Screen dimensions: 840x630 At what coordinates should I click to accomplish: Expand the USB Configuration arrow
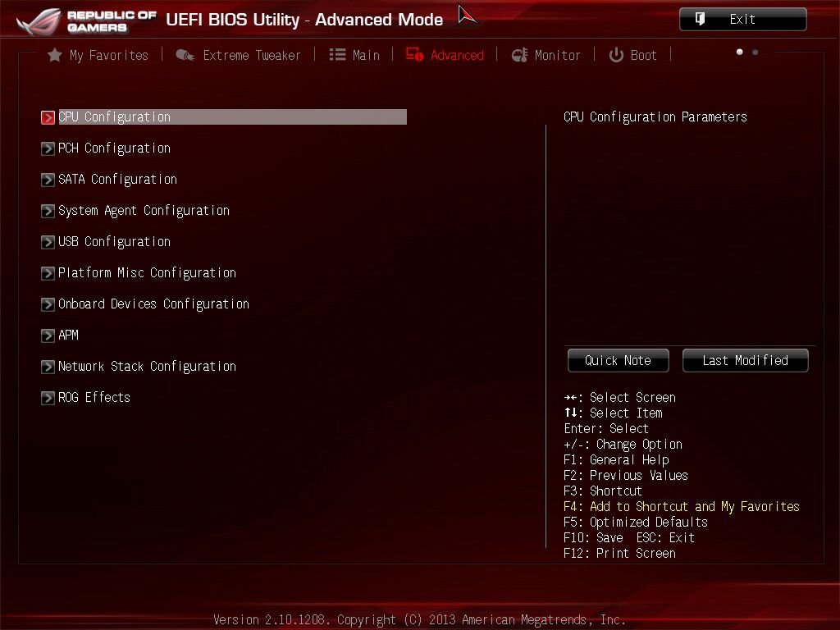[x=48, y=242]
